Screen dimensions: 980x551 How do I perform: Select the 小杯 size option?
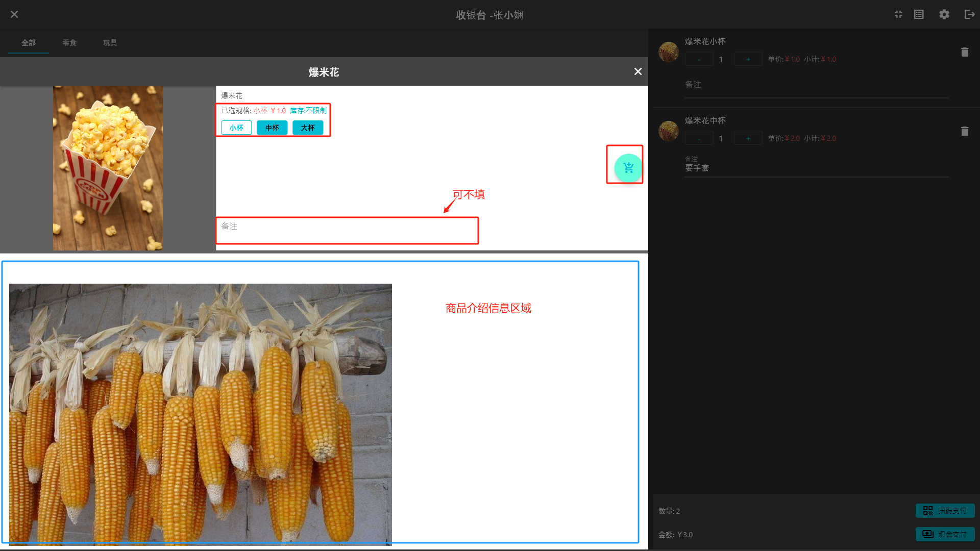pos(236,128)
